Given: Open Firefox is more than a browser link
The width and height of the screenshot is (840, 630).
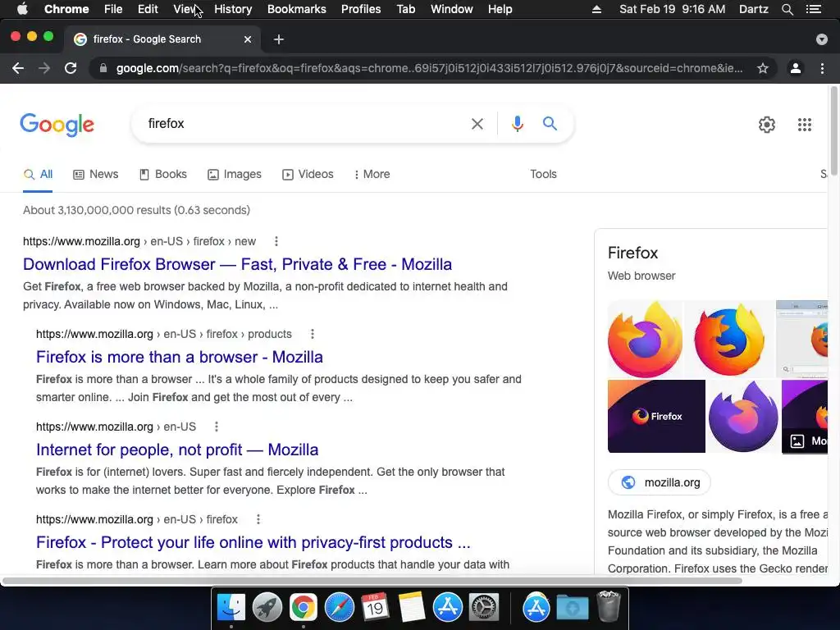Looking at the screenshot, I should tap(180, 357).
